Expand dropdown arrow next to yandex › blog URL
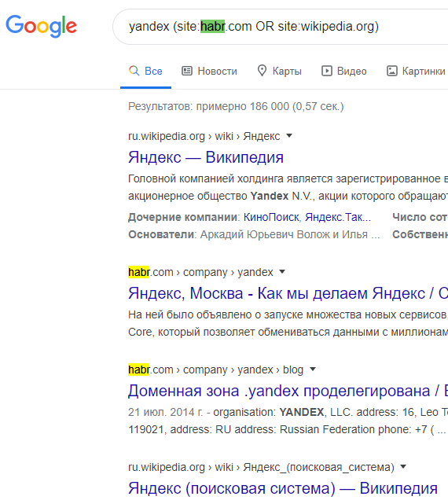448x500 pixels. pos(313,369)
